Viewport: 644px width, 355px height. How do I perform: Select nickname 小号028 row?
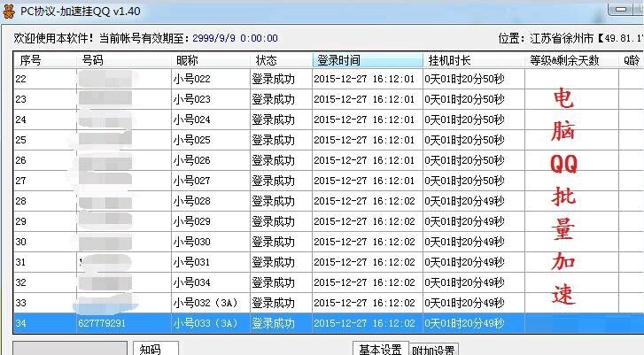coord(192,201)
